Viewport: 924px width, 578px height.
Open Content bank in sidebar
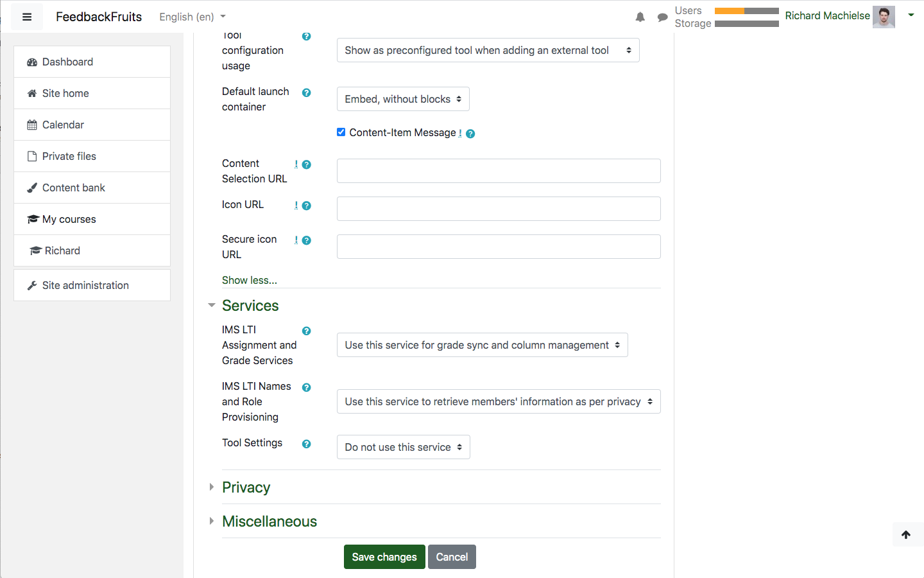point(92,188)
